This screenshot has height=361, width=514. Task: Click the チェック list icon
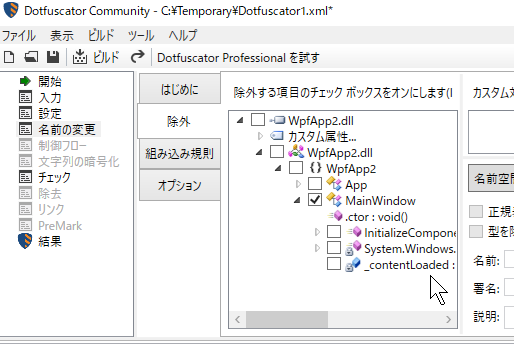click(25, 177)
